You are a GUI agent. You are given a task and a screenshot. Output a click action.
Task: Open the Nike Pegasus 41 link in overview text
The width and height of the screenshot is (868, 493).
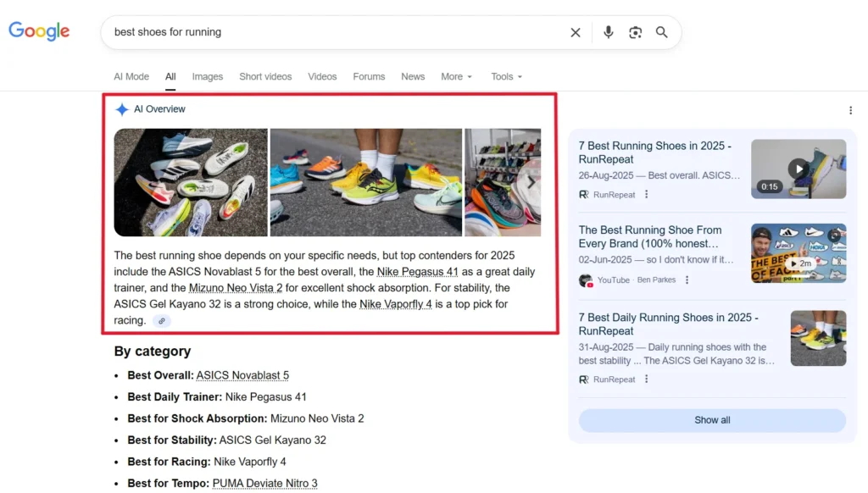pos(417,272)
